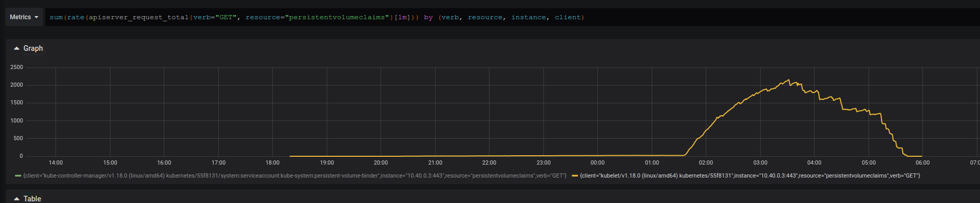Expand the Table panel section

coord(27,198)
